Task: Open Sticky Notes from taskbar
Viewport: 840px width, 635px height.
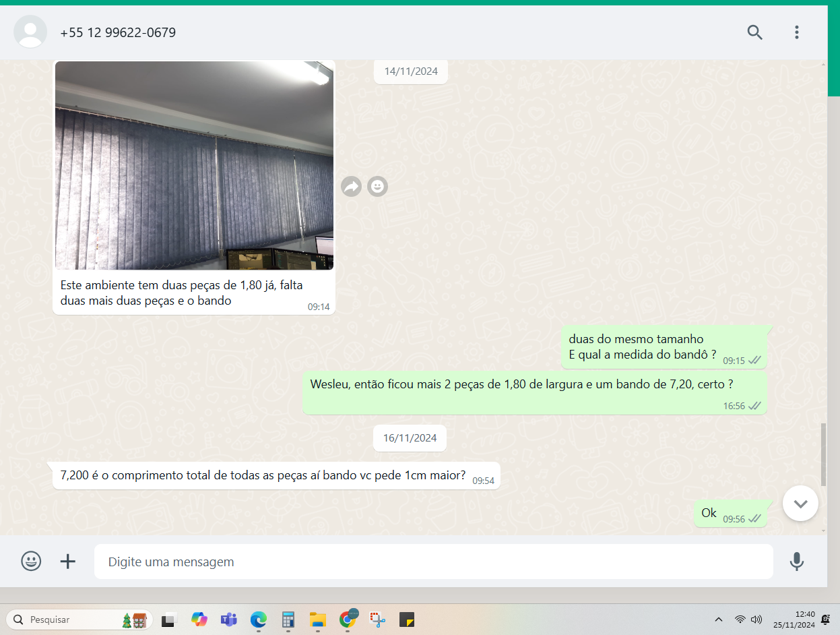Action: [407, 619]
